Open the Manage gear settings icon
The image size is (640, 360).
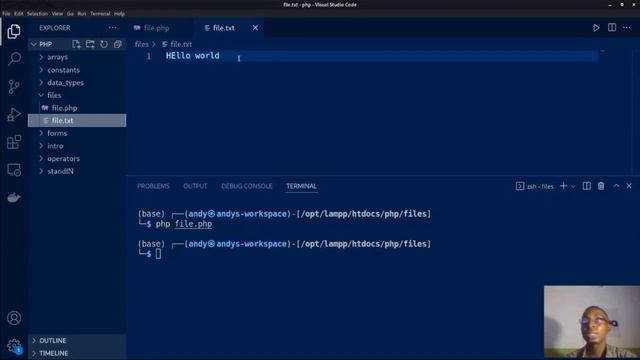click(14, 346)
